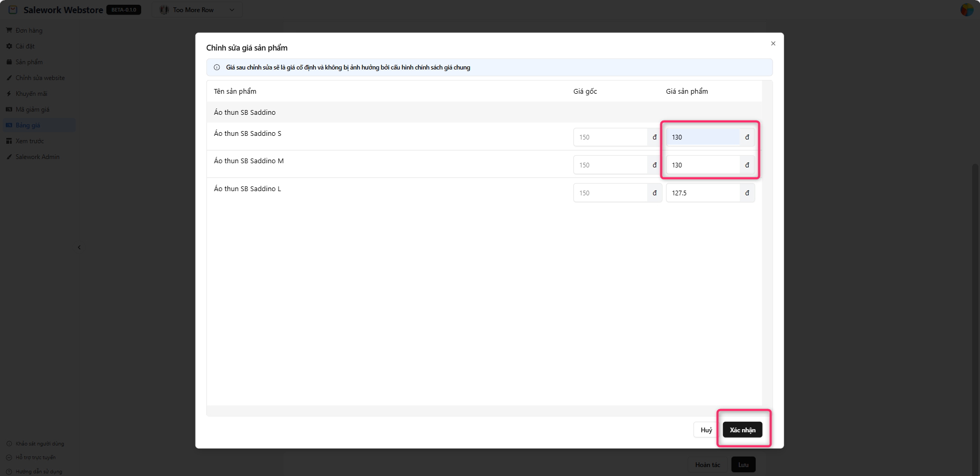
Task: Click the Salework Webstore logo icon
Action: [13, 10]
